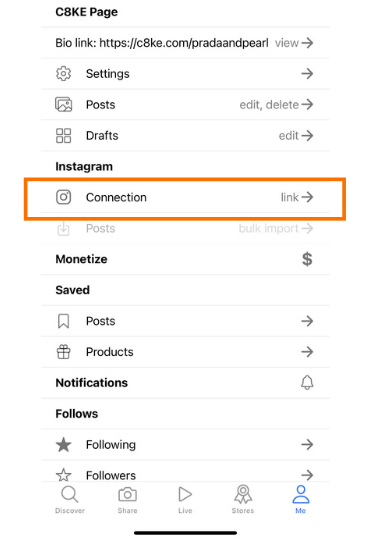Tap the filled star Following icon
The image size is (375, 539).
click(x=64, y=445)
